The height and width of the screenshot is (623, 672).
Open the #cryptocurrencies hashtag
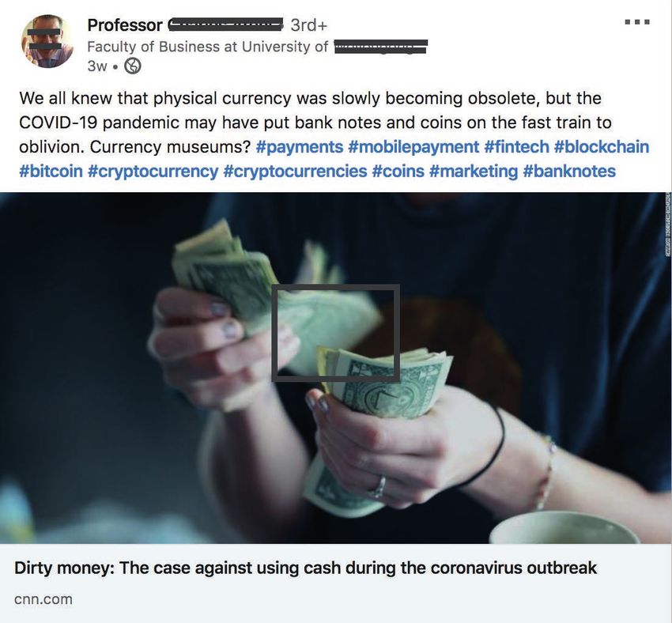click(x=296, y=172)
